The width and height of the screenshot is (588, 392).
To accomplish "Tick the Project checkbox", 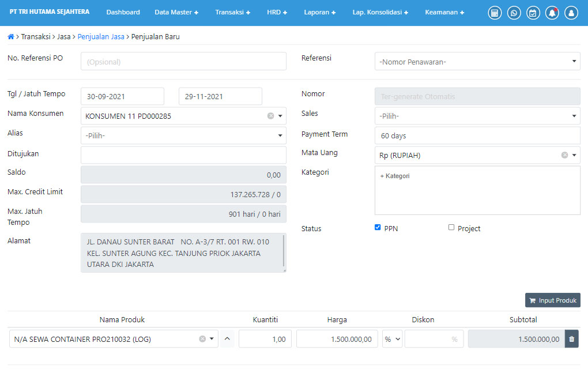I will (451, 227).
